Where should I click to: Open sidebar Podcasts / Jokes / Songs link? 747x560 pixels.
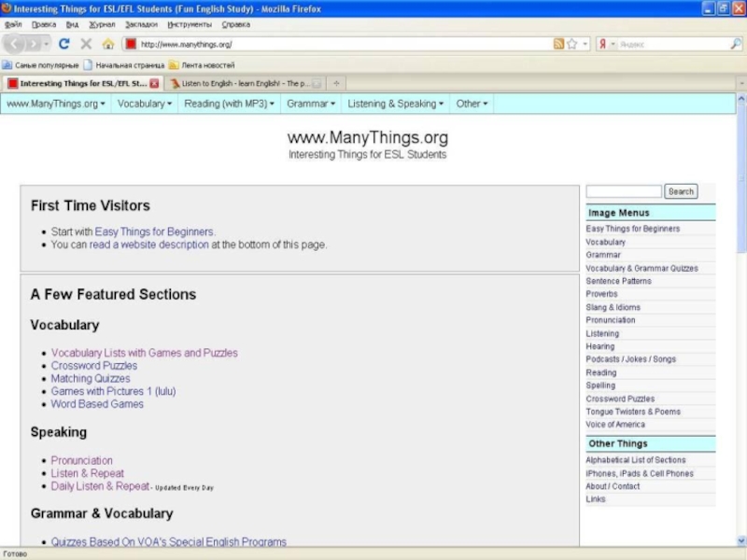click(x=631, y=359)
